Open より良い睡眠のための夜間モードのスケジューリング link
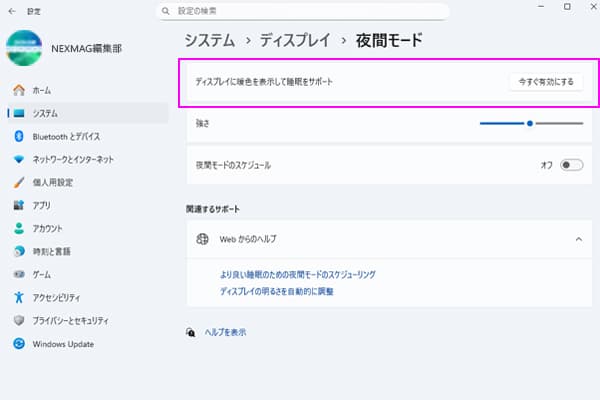 coord(297,274)
